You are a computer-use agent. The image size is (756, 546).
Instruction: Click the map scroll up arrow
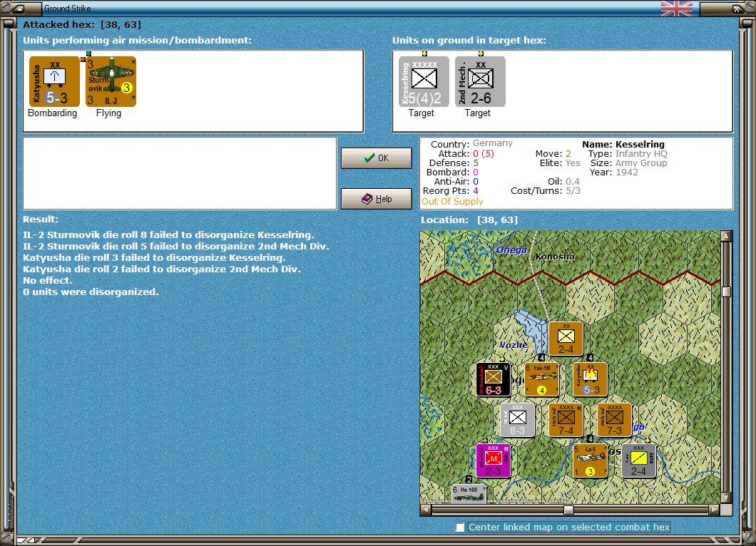coord(727,236)
